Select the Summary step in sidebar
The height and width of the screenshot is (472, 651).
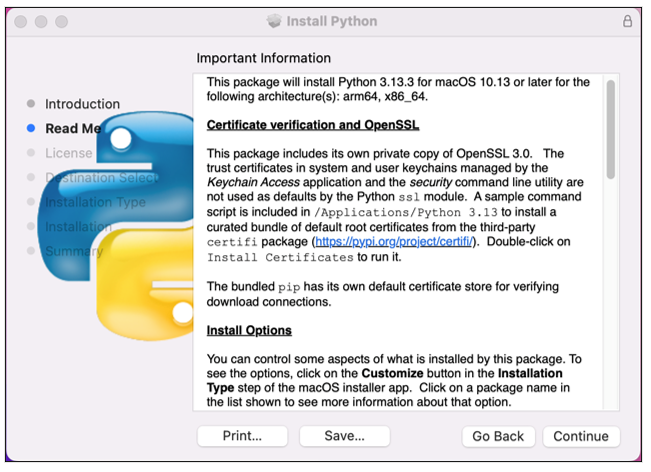(74, 251)
